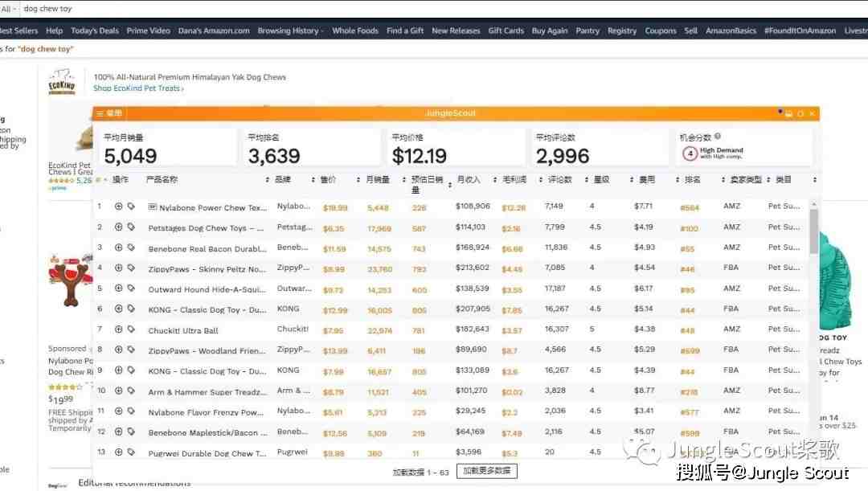Sort table by 月销量 column arrow
Screen dimensions: 868x491
pyautogui.click(x=403, y=180)
